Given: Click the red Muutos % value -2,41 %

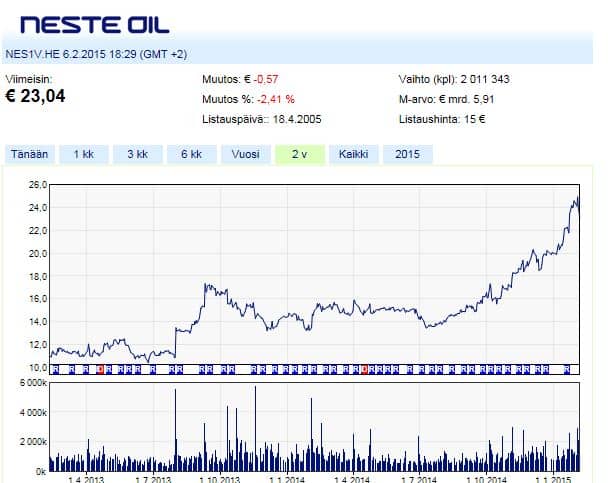Looking at the screenshot, I should 274,99.
